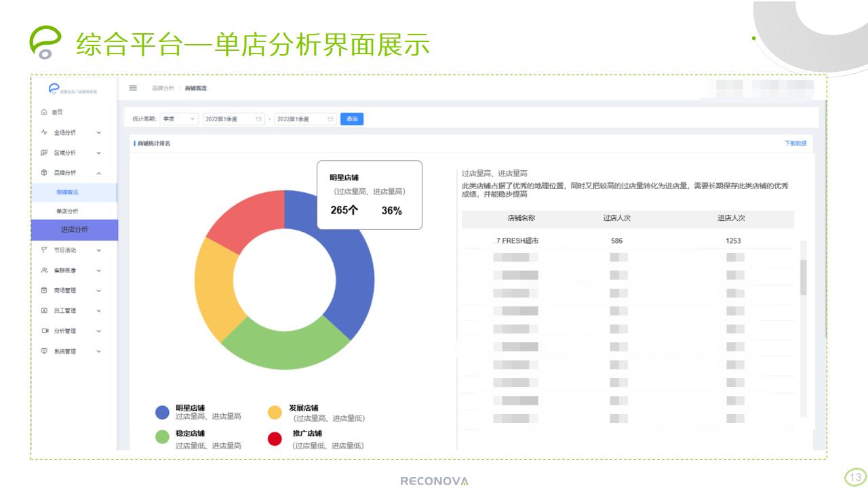This screenshot has width=868, height=488.
Task: Click the 首页 home icon
Action: click(x=44, y=112)
